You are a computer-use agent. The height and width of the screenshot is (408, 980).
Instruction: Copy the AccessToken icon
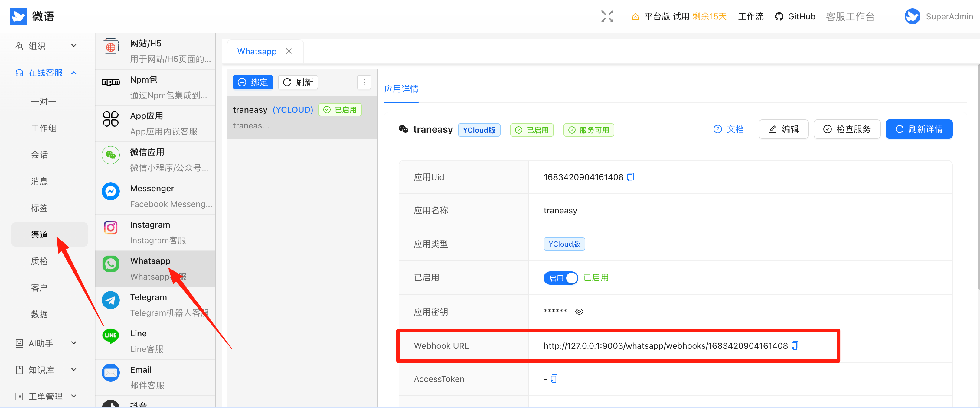coord(554,379)
